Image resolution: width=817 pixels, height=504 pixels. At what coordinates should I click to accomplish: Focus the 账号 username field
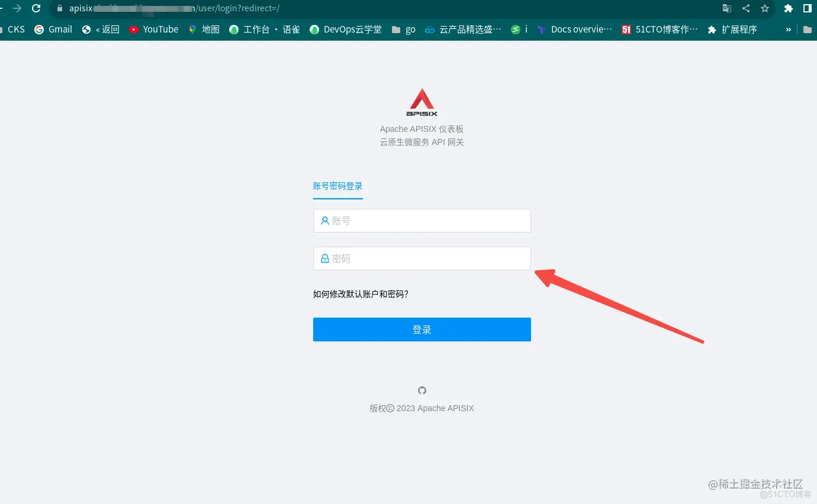click(x=422, y=221)
